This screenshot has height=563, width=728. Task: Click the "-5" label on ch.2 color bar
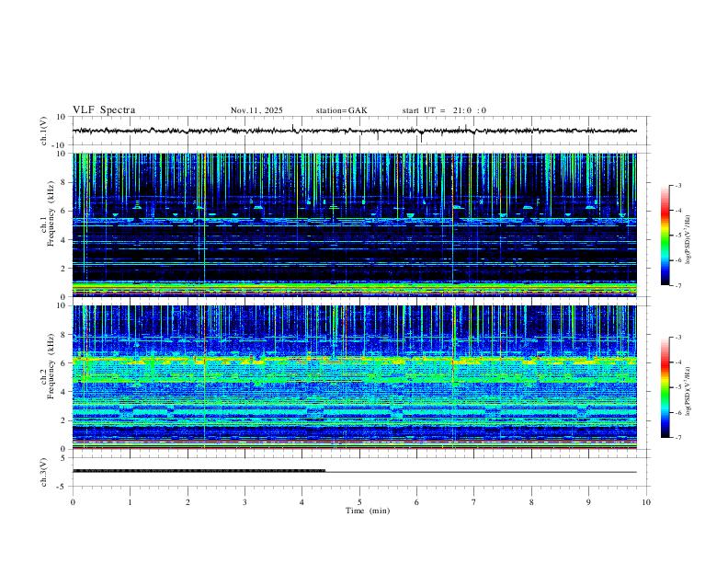tap(677, 387)
